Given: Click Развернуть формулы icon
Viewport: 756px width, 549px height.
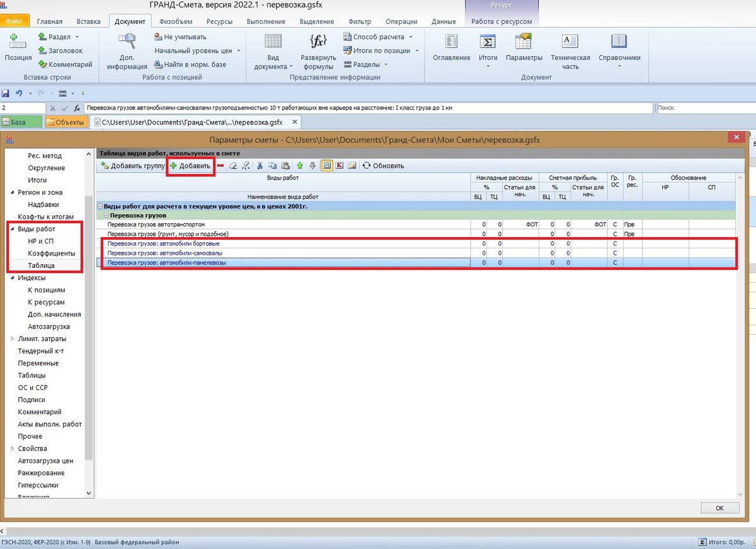Looking at the screenshot, I should pos(319,42).
